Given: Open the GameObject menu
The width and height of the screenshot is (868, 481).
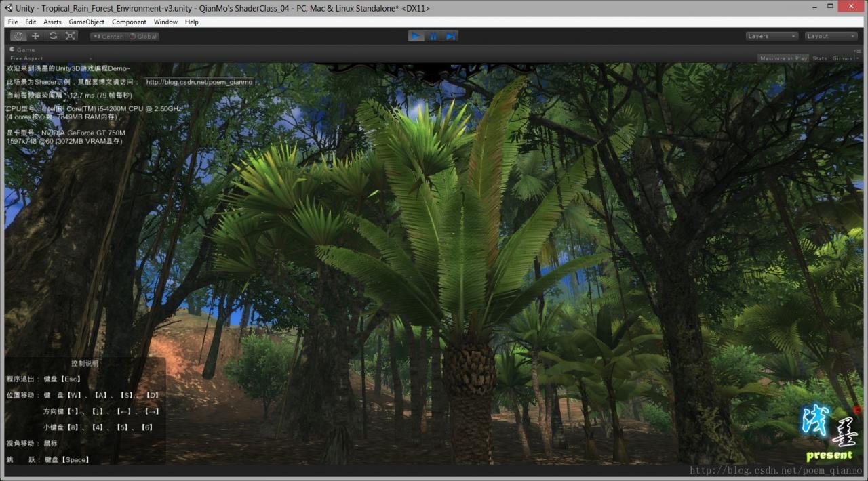Looking at the screenshot, I should pyautogui.click(x=87, y=22).
